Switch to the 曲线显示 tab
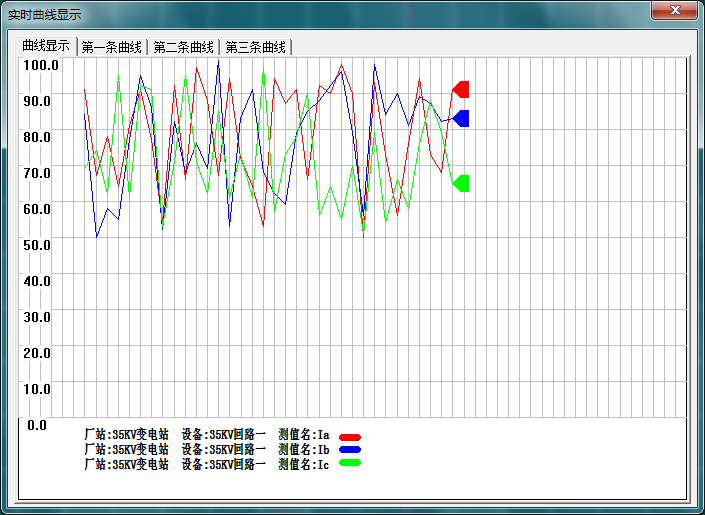 pyautogui.click(x=46, y=46)
